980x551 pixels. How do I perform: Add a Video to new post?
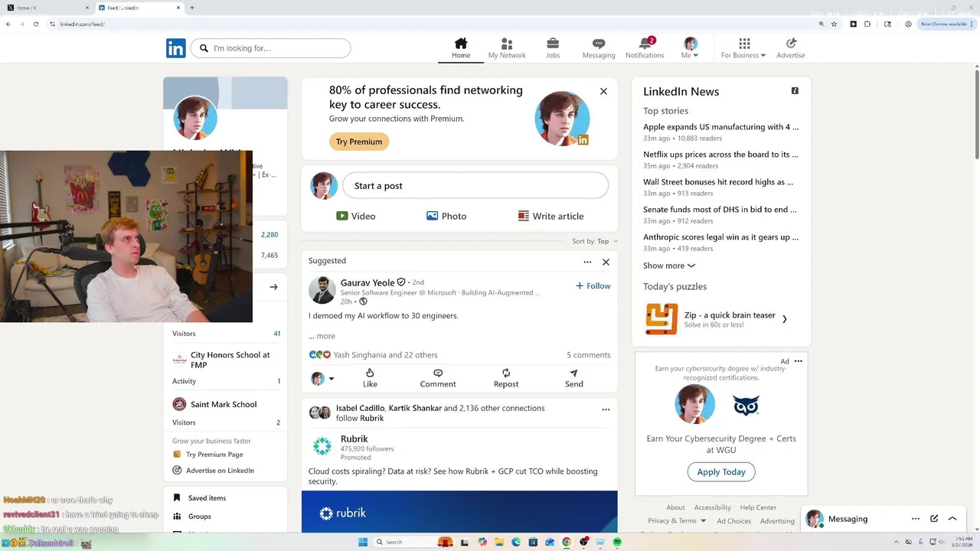[x=356, y=216]
